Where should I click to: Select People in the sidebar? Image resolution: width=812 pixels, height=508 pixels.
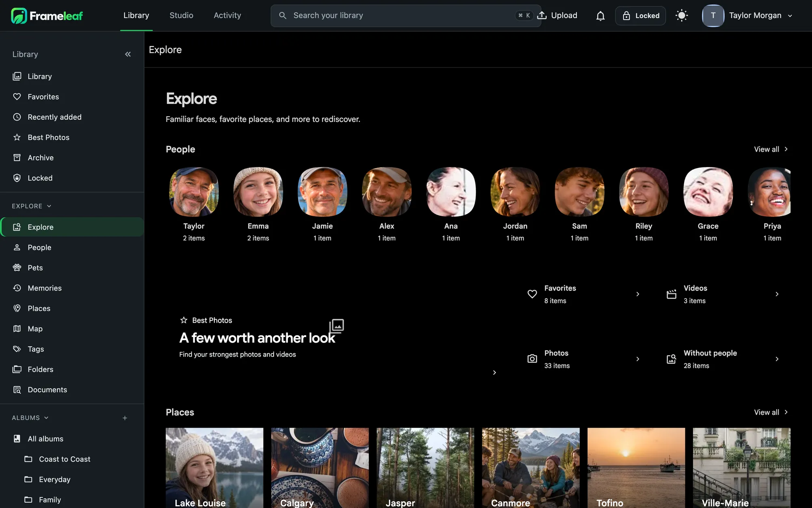pyautogui.click(x=72, y=247)
